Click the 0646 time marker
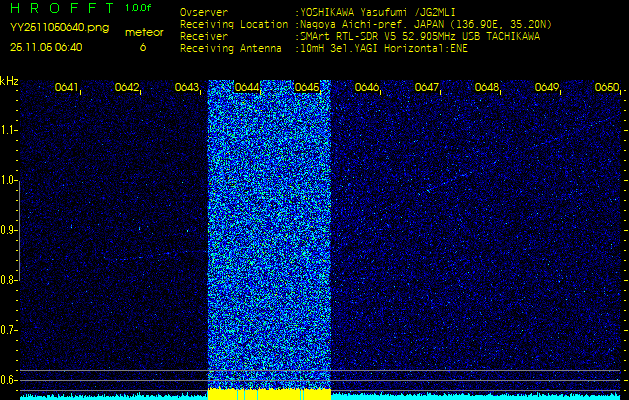The width and height of the screenshot is (629, 400). (367, 87)
